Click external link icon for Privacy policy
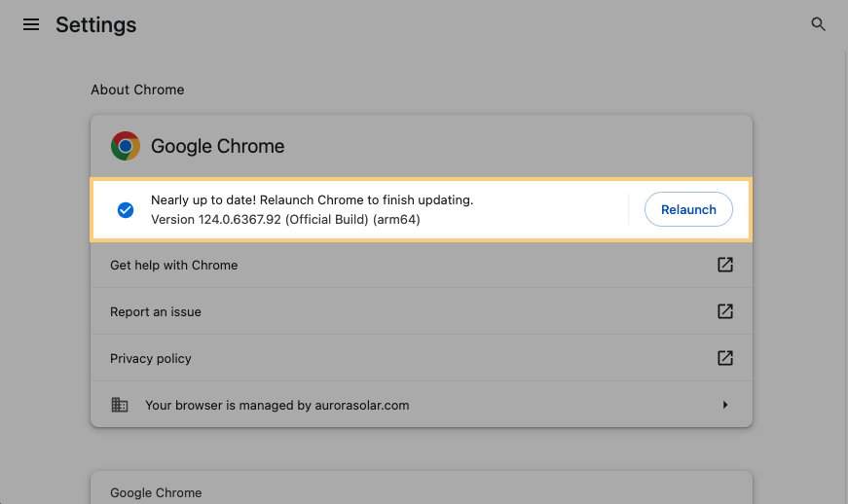Image resolution: width=848 pixels, height=504 pixels. coord(725,358)
